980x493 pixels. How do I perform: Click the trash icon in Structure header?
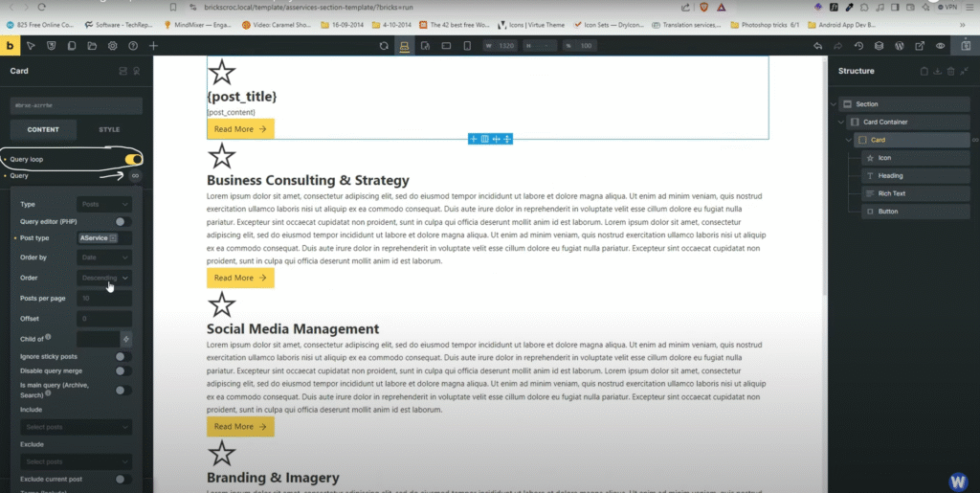tap(950, 71)
